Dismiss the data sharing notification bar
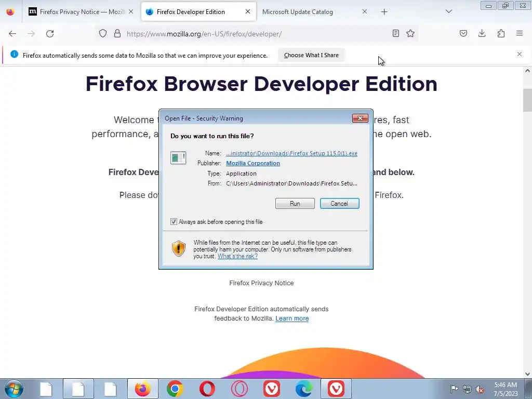The image size is (532, 399). [520, 54]
